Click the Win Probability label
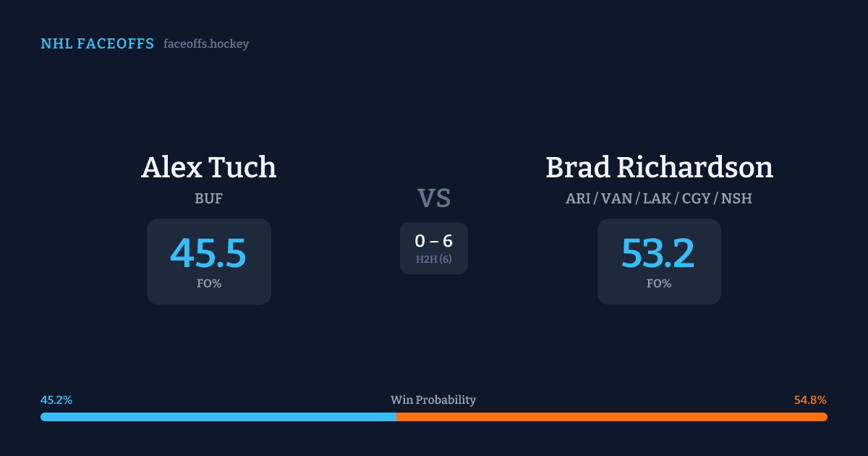868x456 pixels. [433, 400]
